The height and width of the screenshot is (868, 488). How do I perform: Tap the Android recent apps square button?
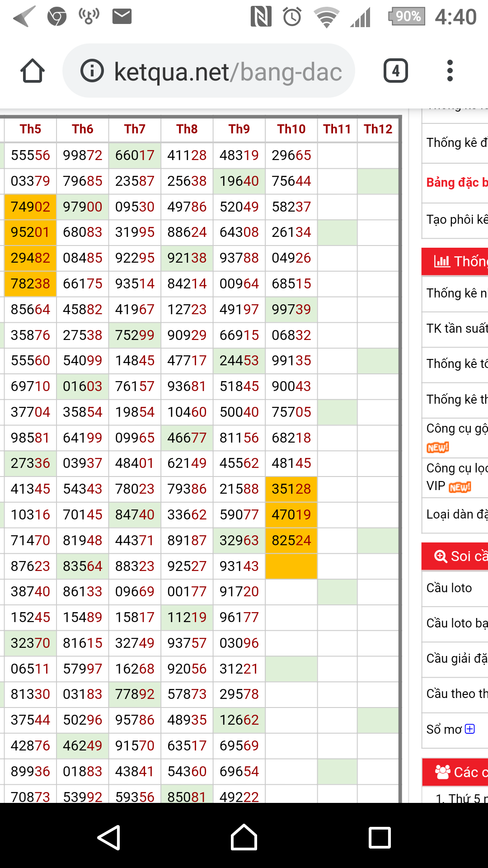380,838
